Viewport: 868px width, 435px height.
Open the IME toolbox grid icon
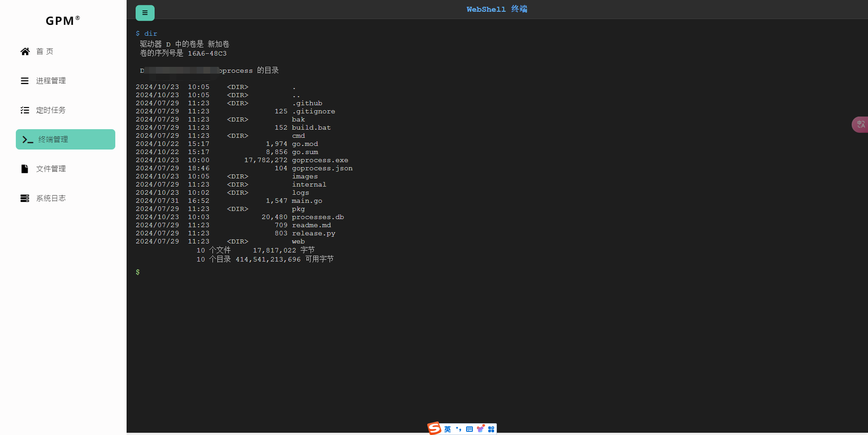click(x=491, y=429)
